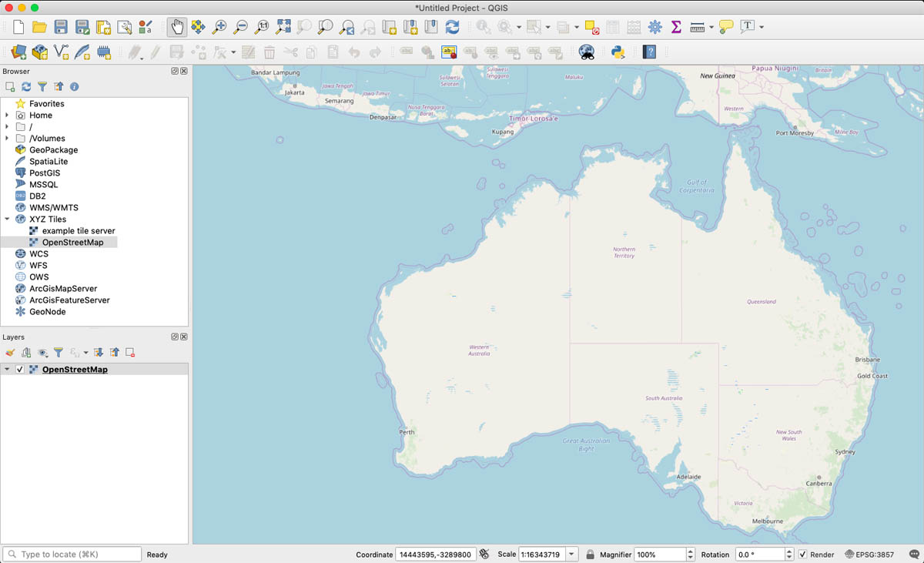
Task: Open the map scale dropdown
Action: click(571, 554)
